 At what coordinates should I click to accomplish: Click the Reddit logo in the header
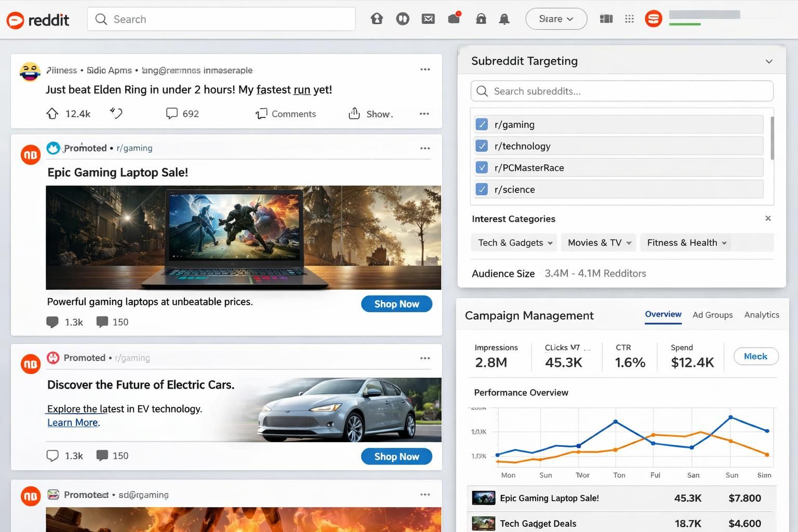[x=37, y=20]
